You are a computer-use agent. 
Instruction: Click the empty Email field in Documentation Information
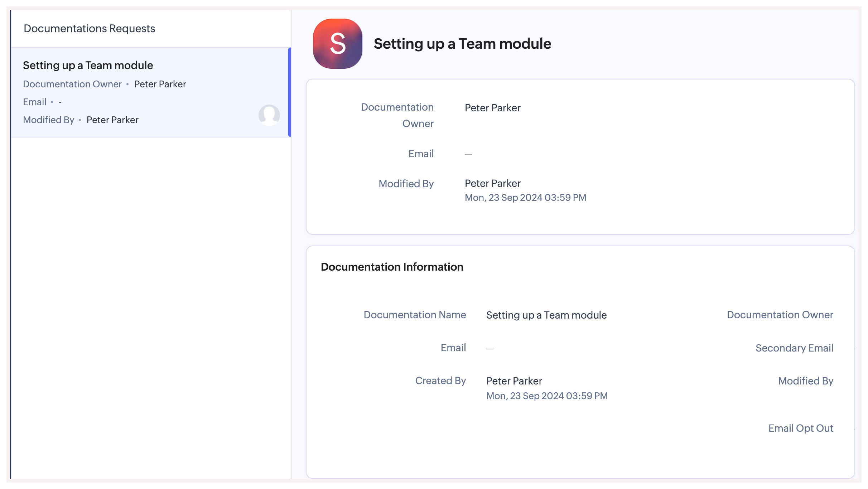pyautogui.click(x=490, y=348)
